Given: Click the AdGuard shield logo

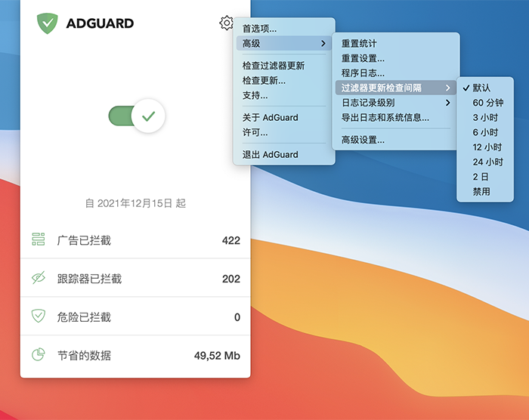Looking at the screenshot, I should [47, 23].
